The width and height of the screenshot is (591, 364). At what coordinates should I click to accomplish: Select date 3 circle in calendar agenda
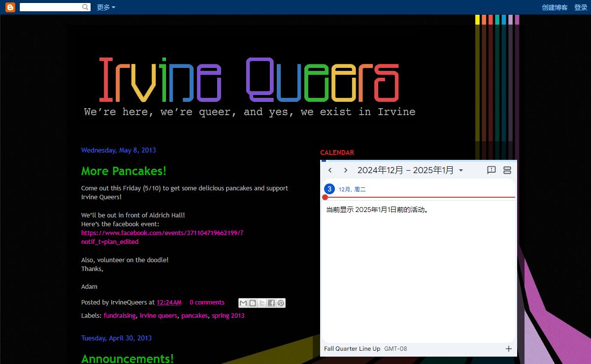tap(329, 189)
